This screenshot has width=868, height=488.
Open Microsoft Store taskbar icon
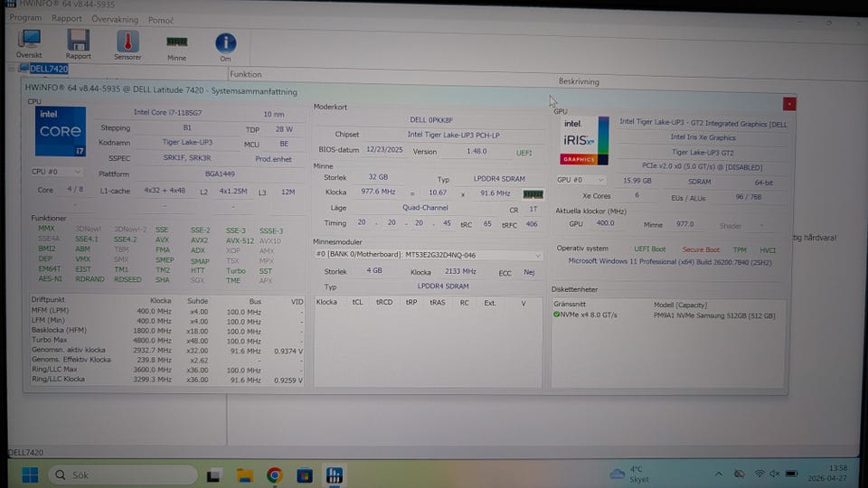(x=305, y=475)
